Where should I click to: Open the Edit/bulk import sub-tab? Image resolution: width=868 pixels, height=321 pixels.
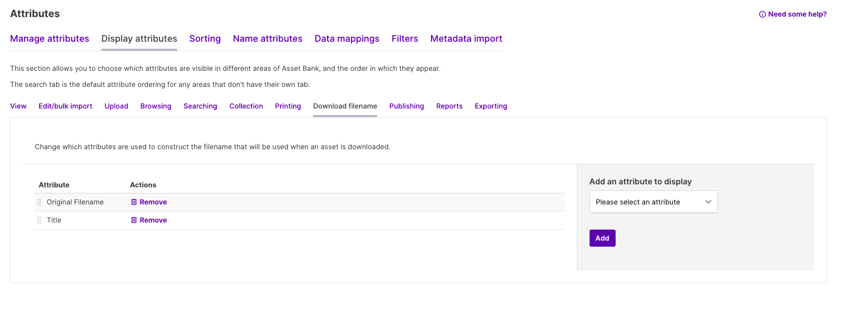[65, 106]
